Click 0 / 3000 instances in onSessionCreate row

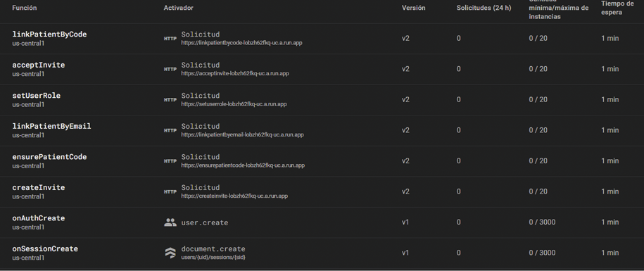point(542,253)
